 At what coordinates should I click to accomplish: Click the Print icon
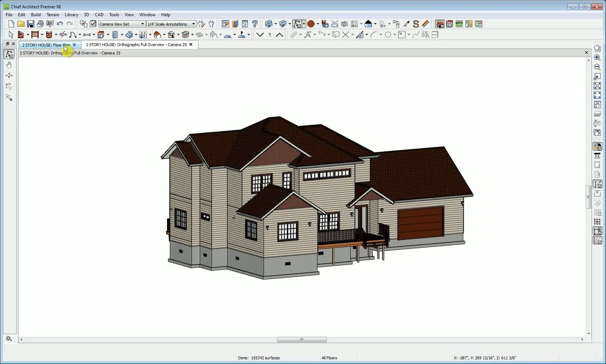[40, 24]
